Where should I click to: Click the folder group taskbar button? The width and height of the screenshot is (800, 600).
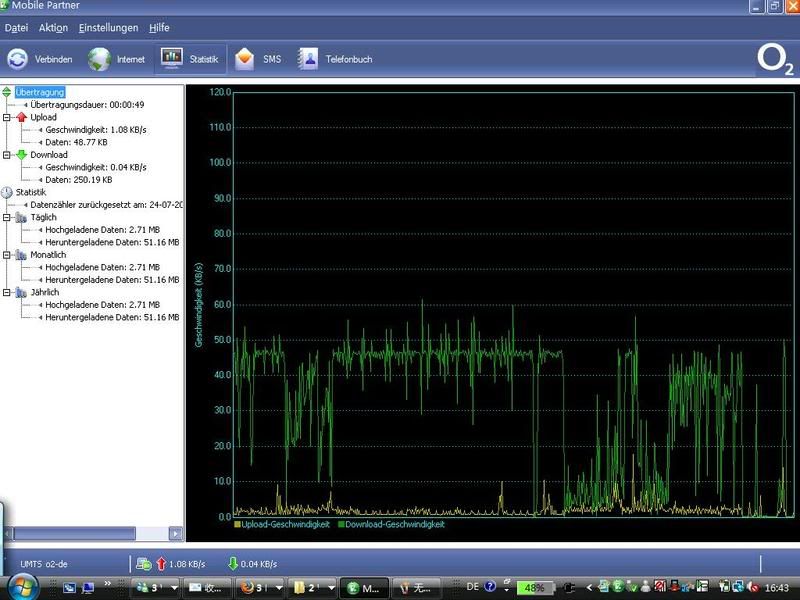point(312,588)
